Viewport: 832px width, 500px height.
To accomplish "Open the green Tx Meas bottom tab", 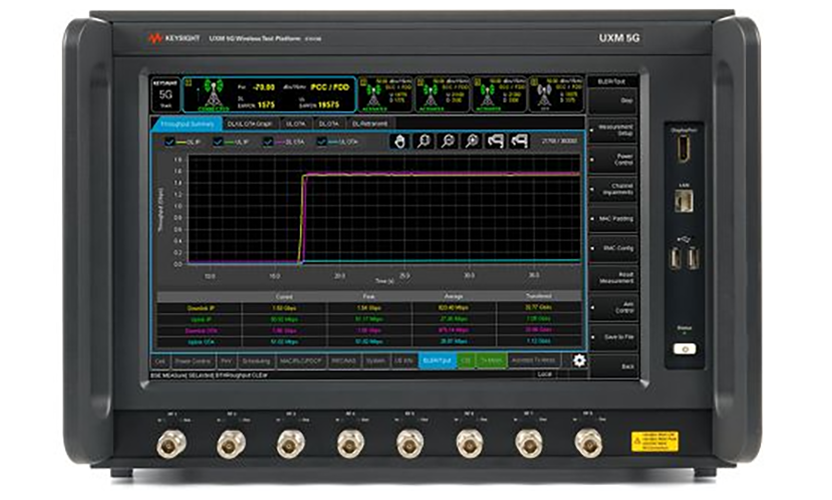I will tap(491, 361).
